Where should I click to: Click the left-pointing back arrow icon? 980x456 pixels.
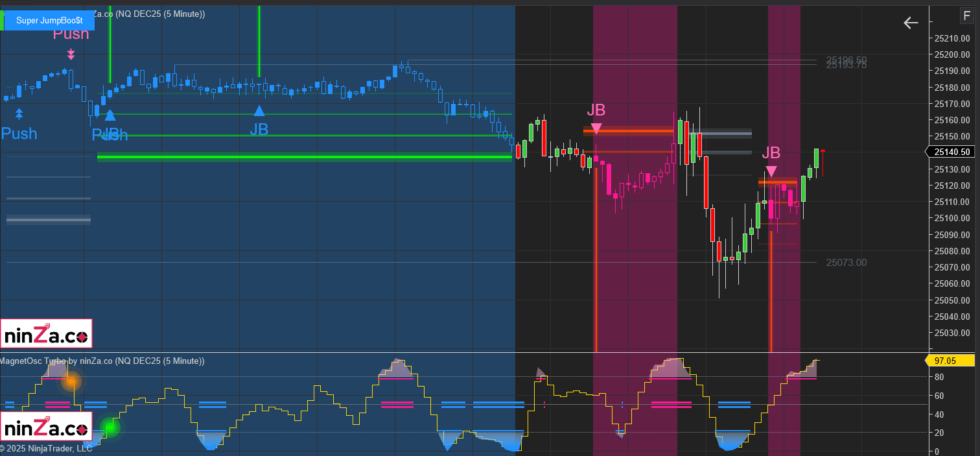[911, 23]
